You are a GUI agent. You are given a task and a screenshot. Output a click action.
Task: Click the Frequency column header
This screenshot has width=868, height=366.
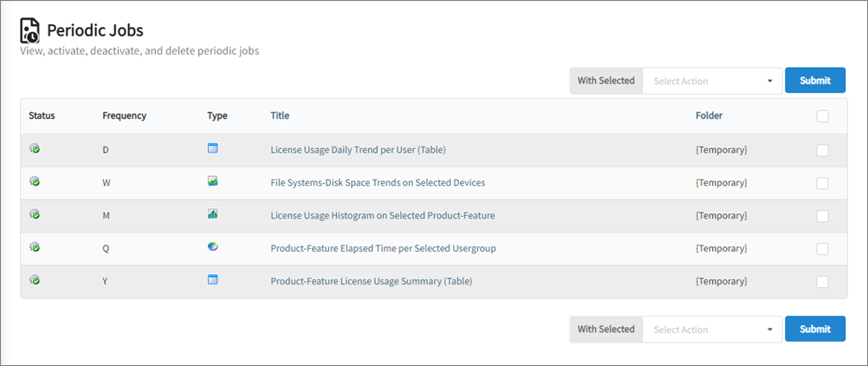pyautogui.click(x=124, y=115)
